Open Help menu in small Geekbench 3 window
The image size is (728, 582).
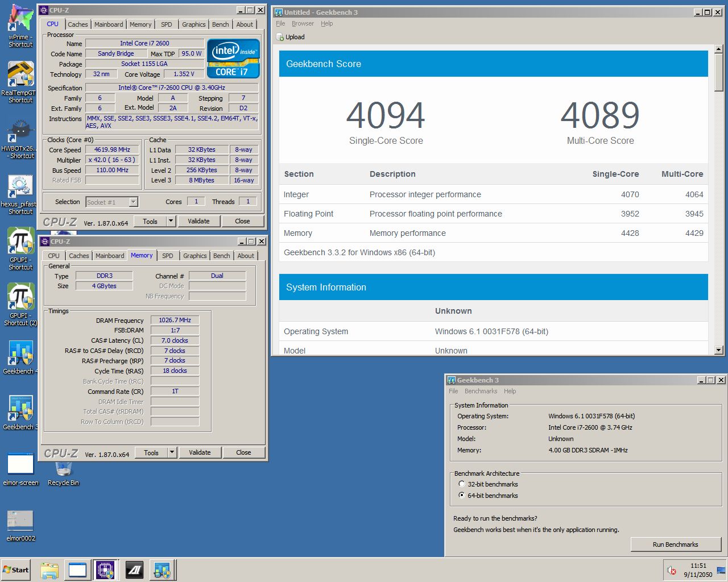point(510,391)
